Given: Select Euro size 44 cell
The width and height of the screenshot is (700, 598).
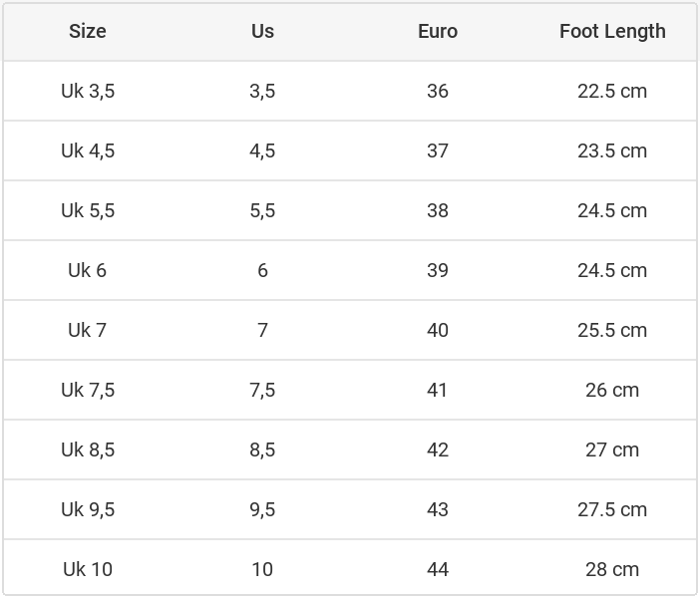Looking at the screenshot, I should pyautogui.click(x=438, y=569).
